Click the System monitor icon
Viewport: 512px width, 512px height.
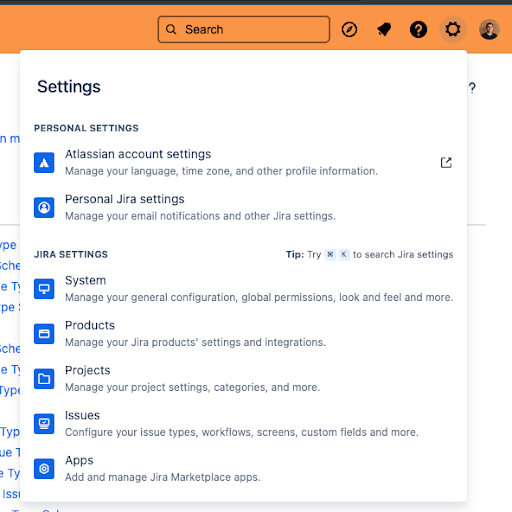pos(44,289)
